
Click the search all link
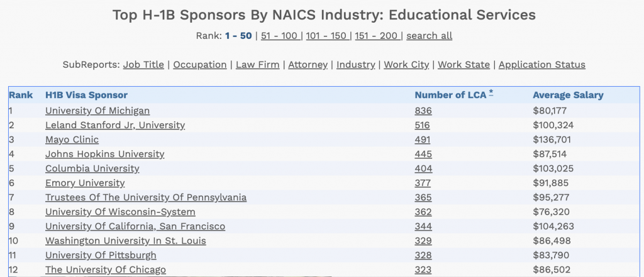click(429, 36)
